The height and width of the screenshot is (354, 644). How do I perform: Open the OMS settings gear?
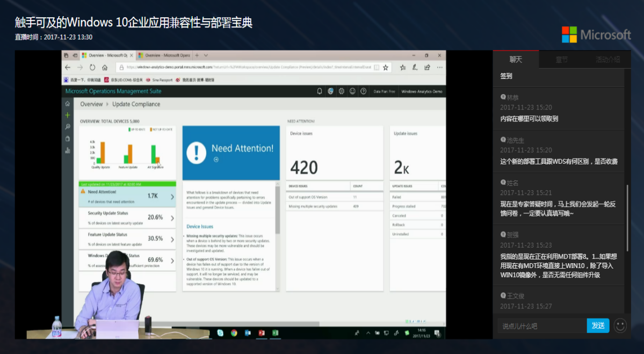tap(341, 91)
